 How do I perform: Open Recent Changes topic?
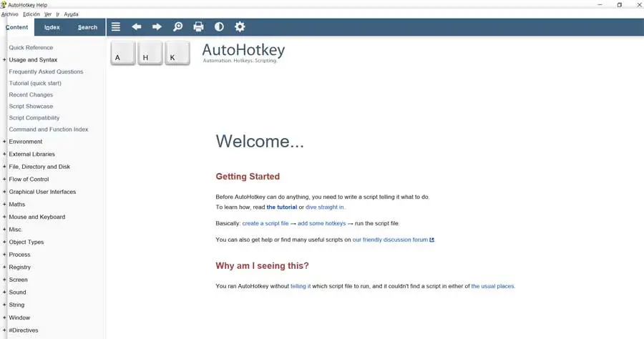tap(31, 94)
